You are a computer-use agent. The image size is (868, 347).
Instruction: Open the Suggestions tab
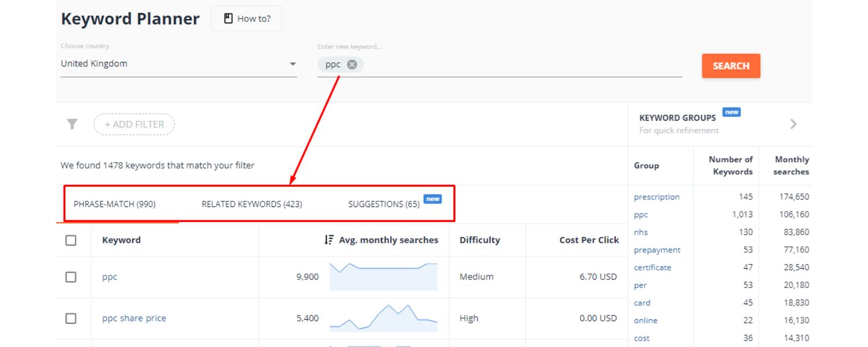tap(384, 204)
